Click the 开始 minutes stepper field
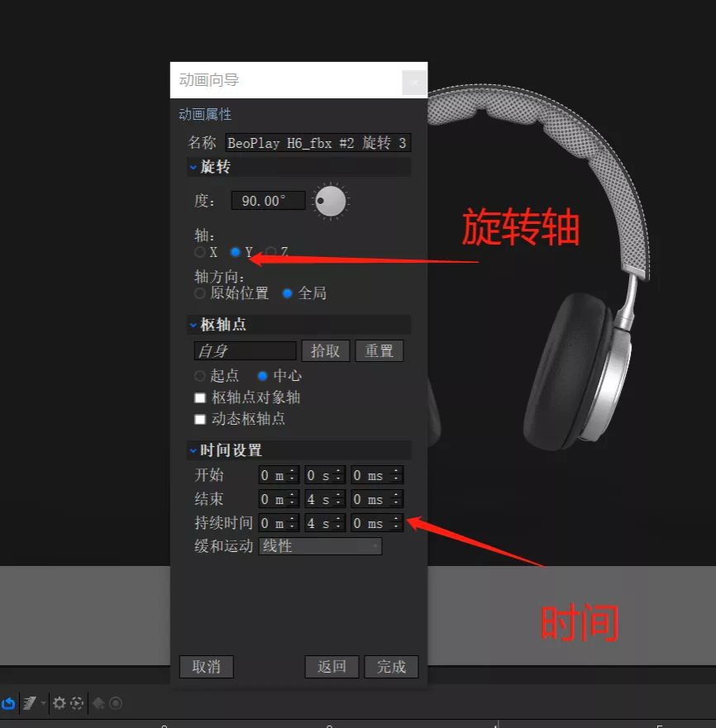 point(279,475)
